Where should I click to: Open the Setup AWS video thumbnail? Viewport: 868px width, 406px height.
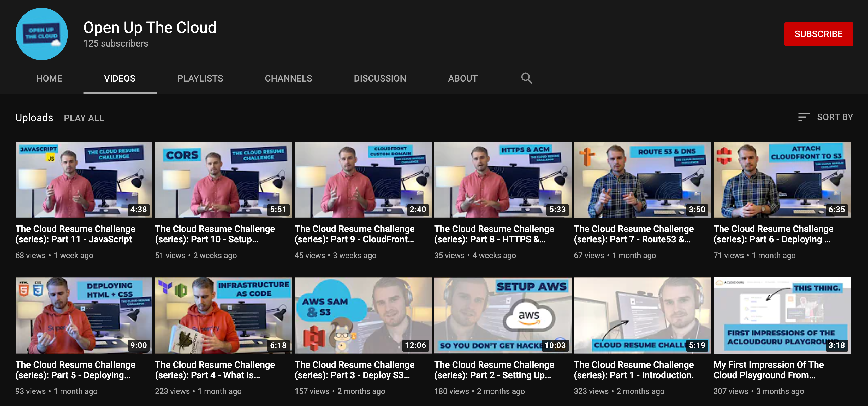(502, 315)
